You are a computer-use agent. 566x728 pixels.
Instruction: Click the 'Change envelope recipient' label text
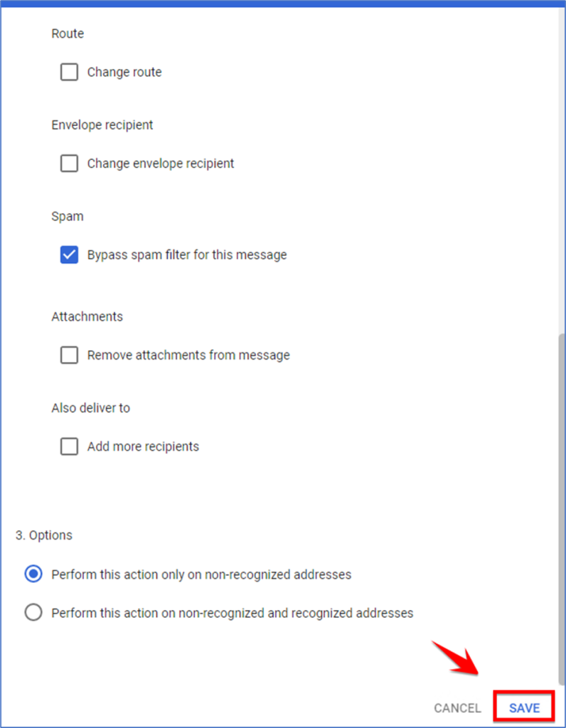[161, 164]
